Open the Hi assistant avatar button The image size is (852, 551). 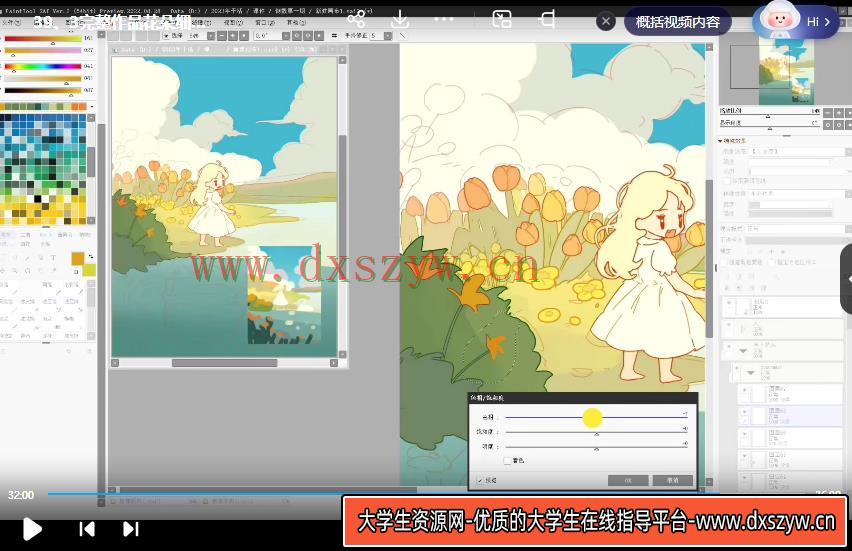796,21
